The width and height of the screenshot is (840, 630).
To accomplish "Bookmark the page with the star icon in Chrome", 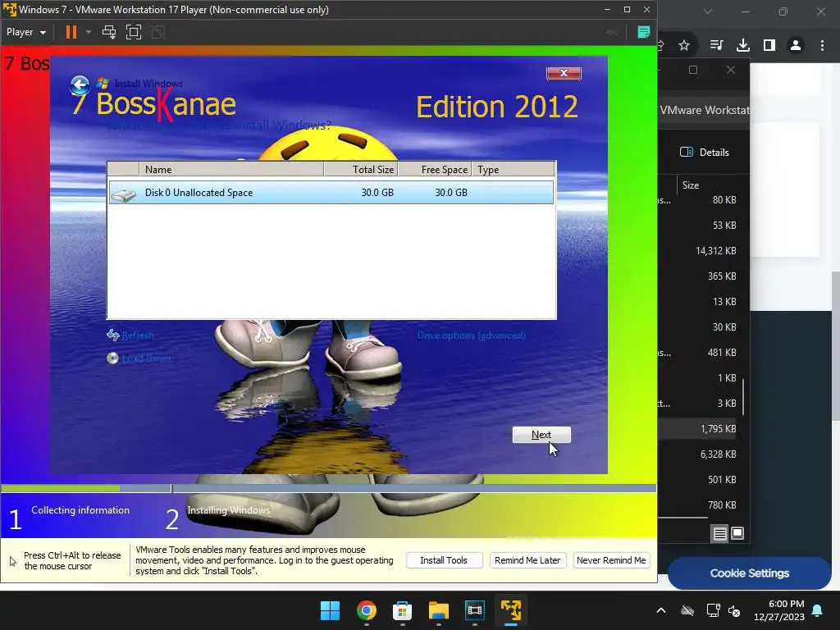I will point(684,46).
